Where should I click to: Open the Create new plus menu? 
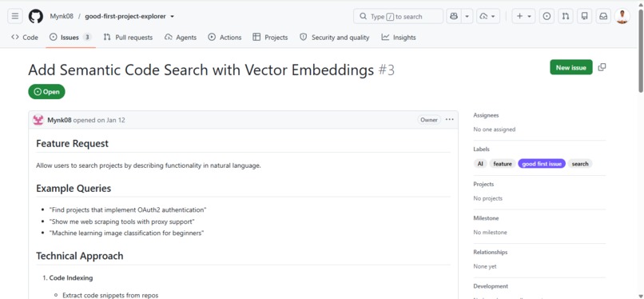[x=523, y=17]
